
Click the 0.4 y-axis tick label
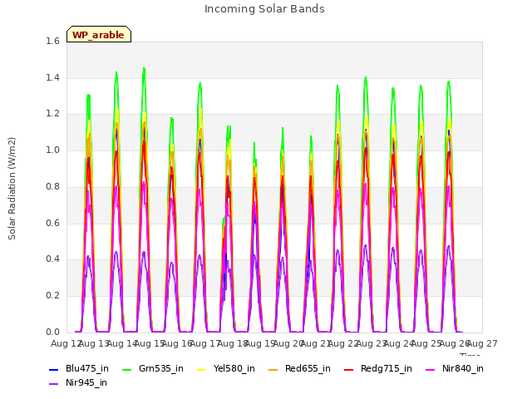pos(52,259)
